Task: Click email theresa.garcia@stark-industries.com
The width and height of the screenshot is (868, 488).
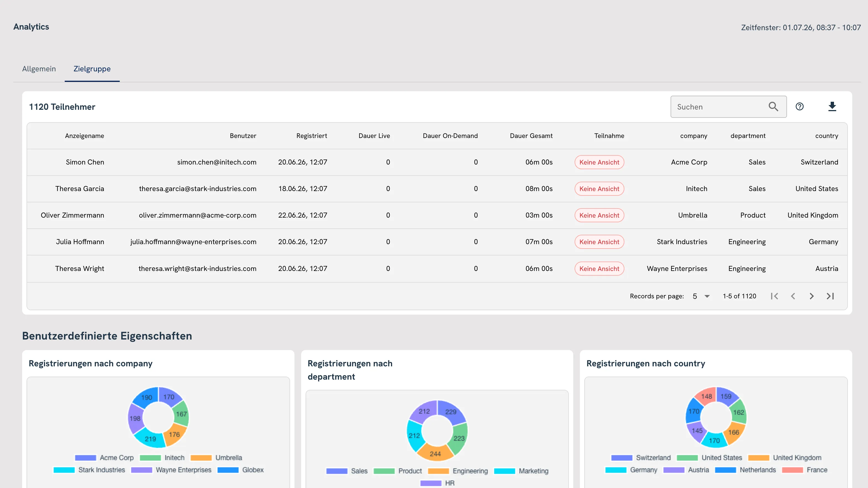Action: tap(197, 189)
